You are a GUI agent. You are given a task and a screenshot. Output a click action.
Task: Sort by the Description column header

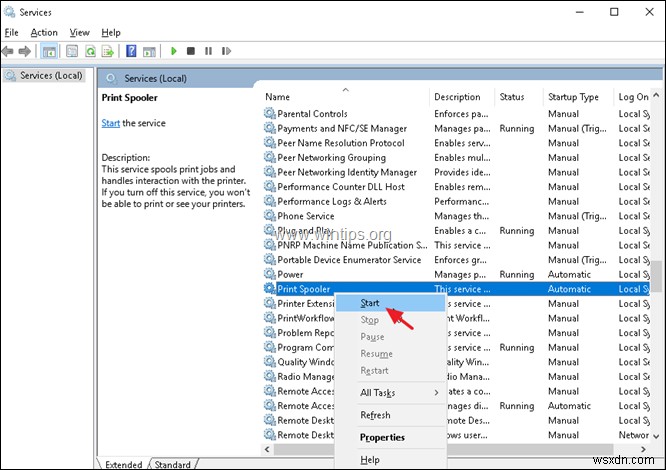(x=462, y=97)
